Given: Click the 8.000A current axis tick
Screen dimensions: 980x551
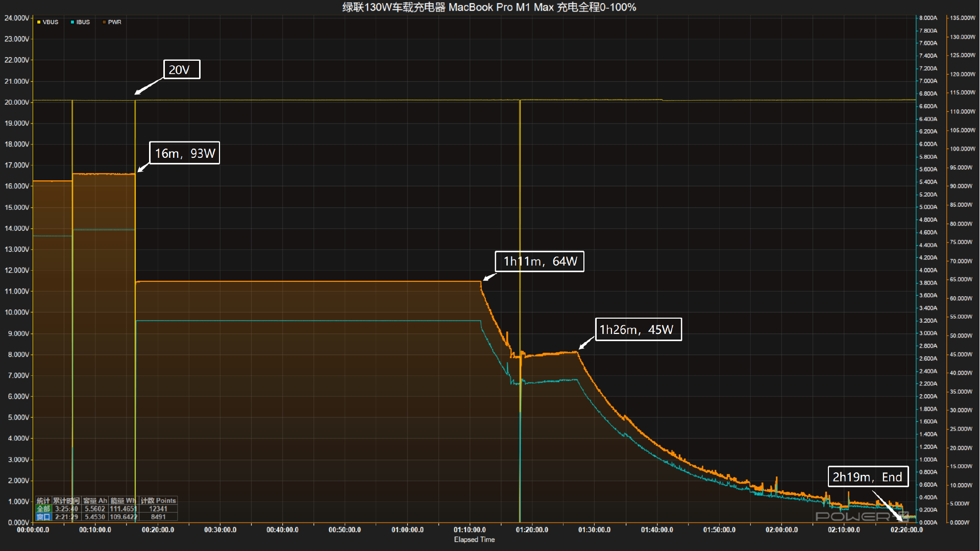Looking at the screenshot, I should click(x=929, y=17).
